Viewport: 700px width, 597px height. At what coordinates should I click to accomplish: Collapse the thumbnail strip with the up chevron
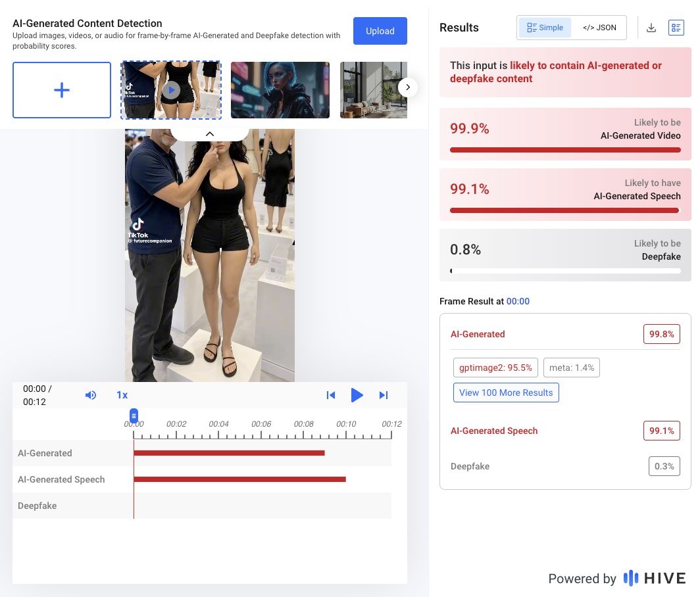(x=210, y=134)
